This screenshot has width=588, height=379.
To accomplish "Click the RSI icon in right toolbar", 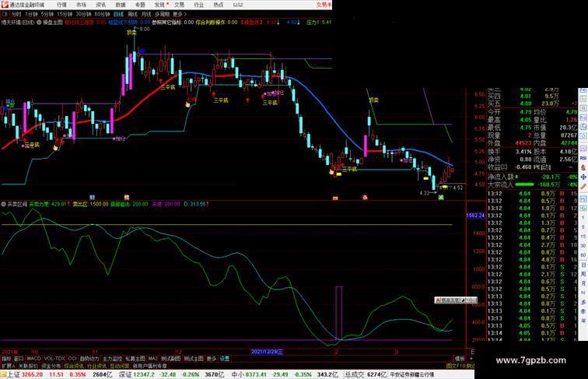I will point(583,158).
